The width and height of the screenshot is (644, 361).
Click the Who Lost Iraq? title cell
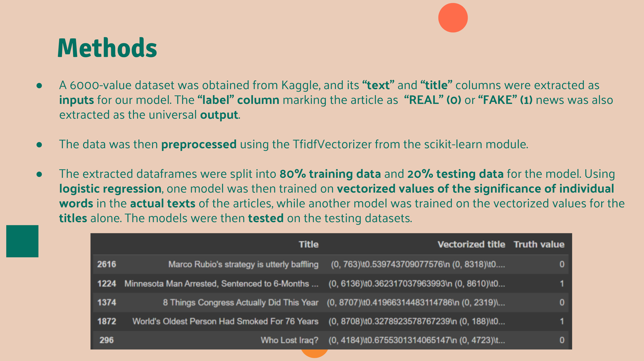(290, 340)
